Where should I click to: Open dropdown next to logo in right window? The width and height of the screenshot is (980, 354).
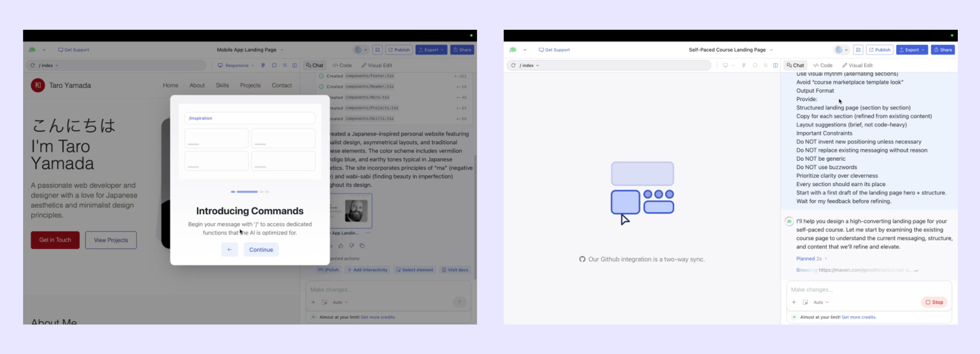click(x=525, y=50)
